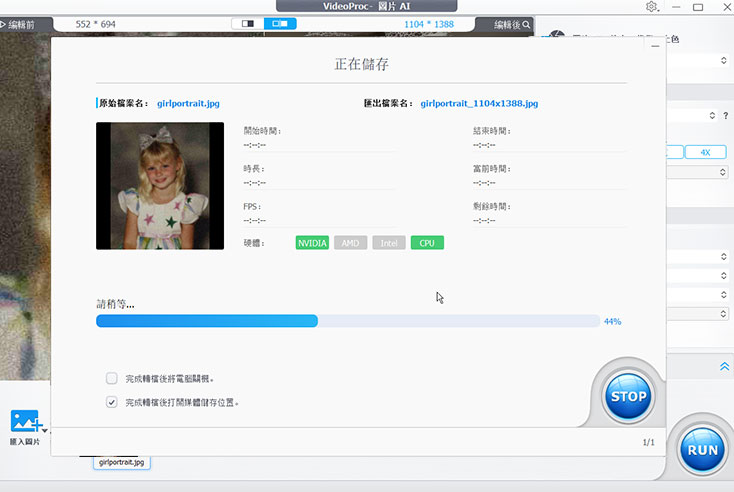Image resolution: width=734 pixels, height=492 pixels.
Task: Click the play arrow icon beside 编辑前
Action: pyautogui.click(x=3, y=24)
